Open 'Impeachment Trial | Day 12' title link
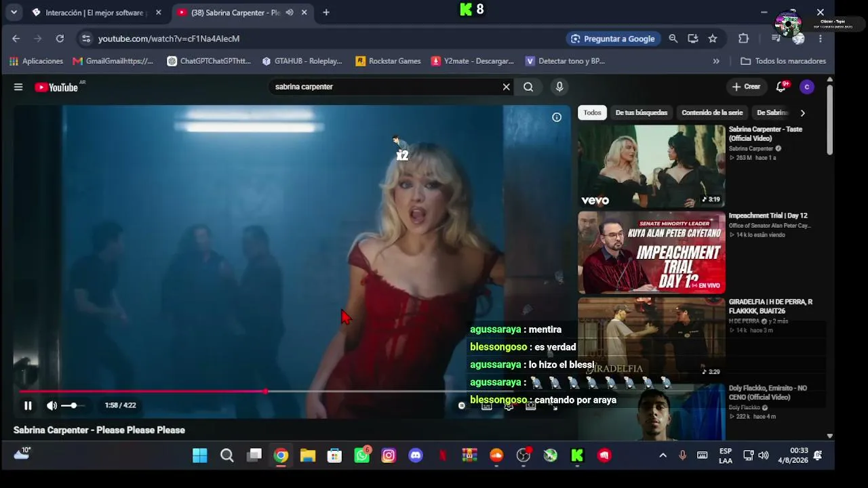This screenshot has height=488, width=868. 768,216
